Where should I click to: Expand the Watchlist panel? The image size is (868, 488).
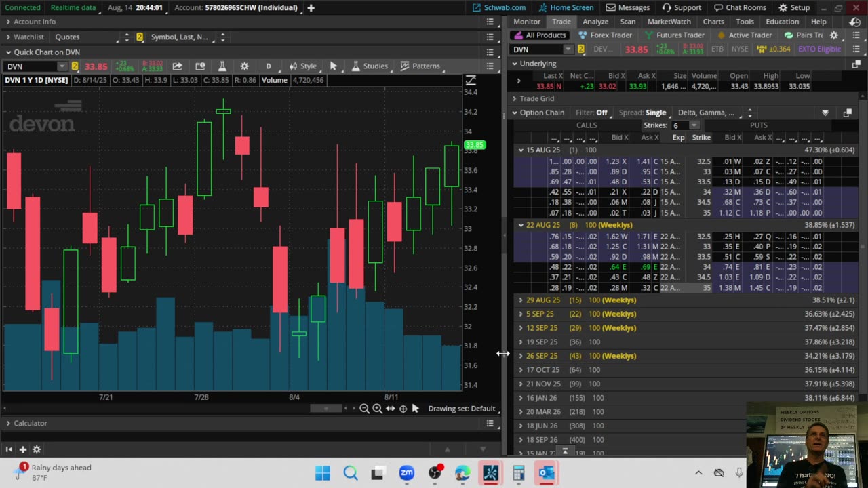click(x=8, y=37)
